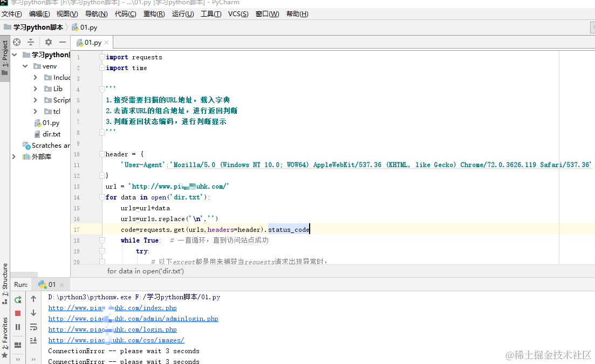This screenshot has height=364, width=595.
Task: Open the 重构(R) menu
Action: 154,14
